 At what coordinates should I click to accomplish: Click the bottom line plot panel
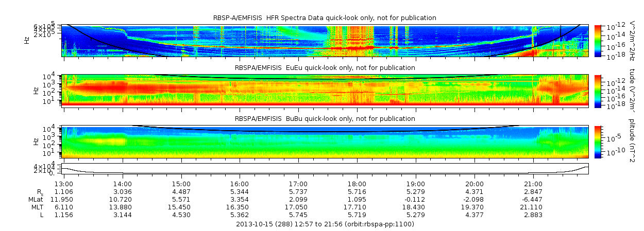coord(325,169)
